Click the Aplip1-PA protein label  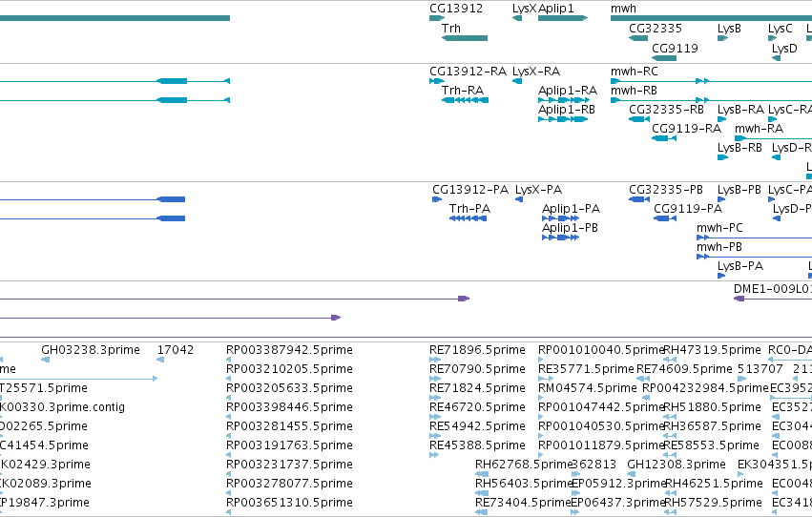(571, 209)
